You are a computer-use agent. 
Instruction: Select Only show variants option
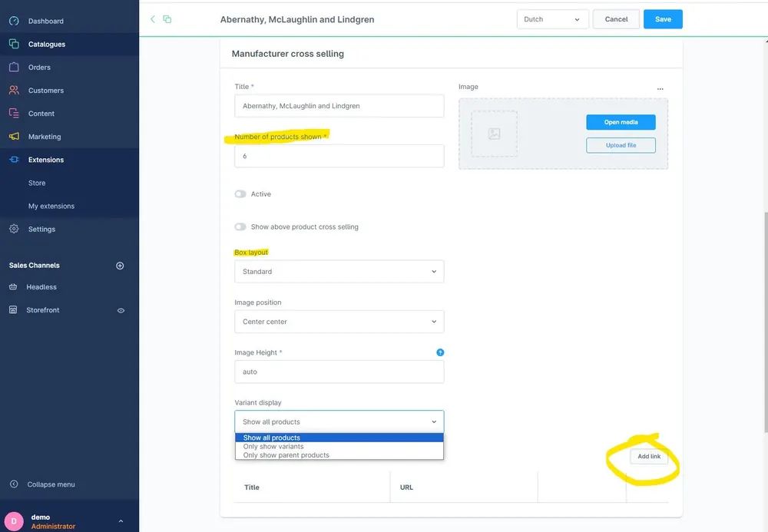[339, 446]
